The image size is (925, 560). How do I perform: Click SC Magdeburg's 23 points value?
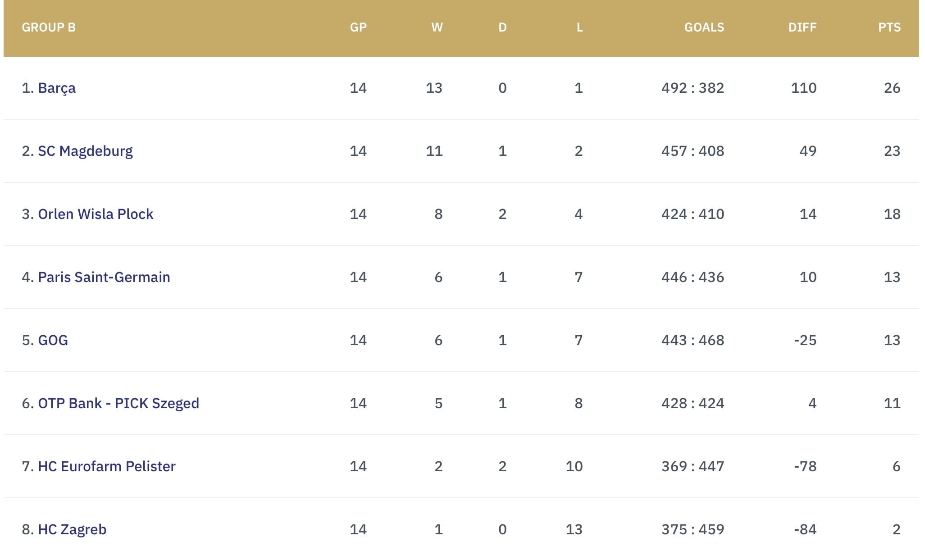892,151
